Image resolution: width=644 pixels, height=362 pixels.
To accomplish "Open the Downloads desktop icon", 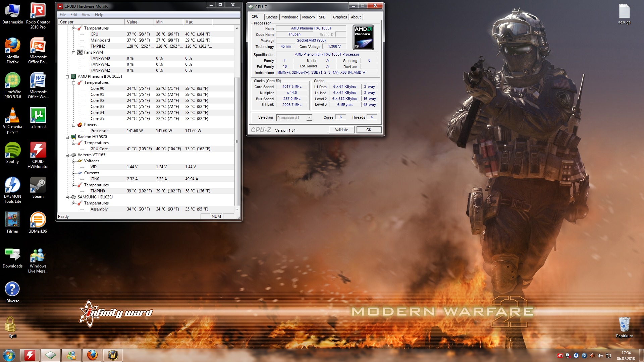I will [x=12, y=257].
